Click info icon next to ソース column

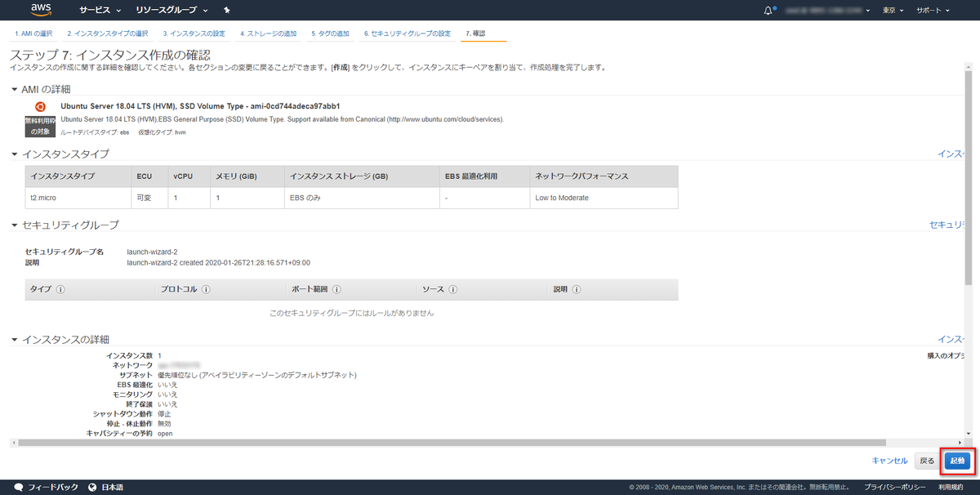[x=452, y=289]
